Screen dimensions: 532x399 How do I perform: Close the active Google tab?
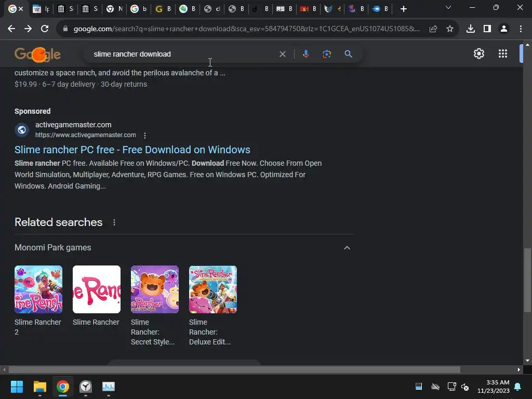pos(21,9)
